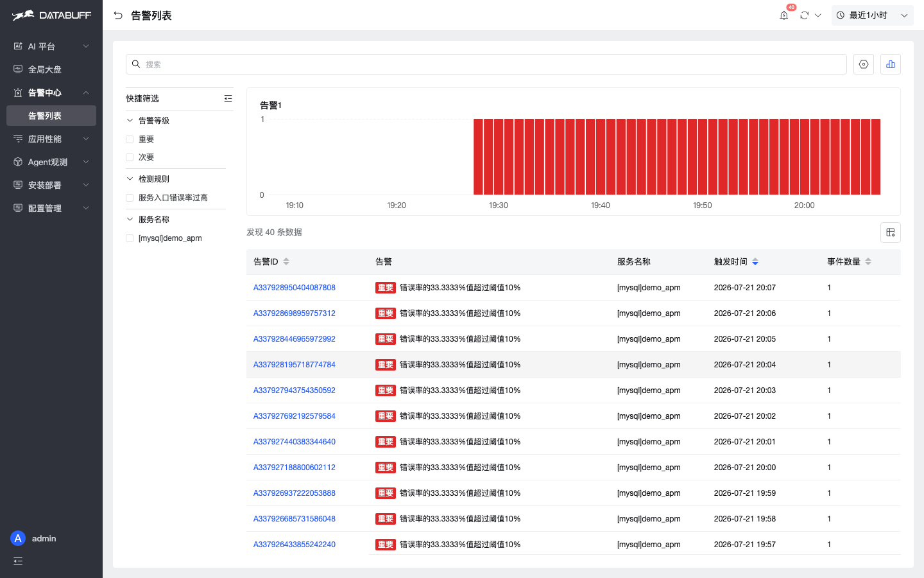Collapse the 告警中心 menu chevron
Screen dimensions: 924x578
pyautogui.click(x=86, y=92)
